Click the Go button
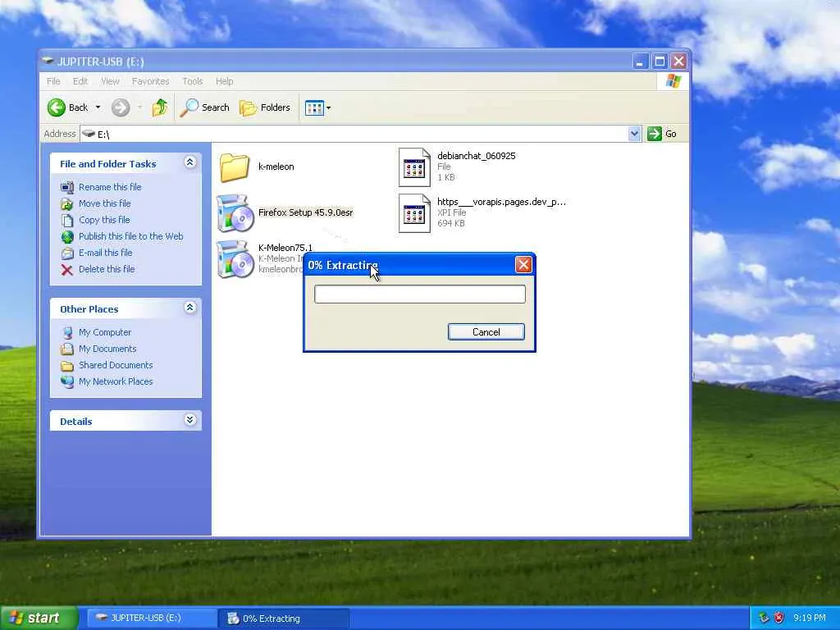 [x=662, y=134]
